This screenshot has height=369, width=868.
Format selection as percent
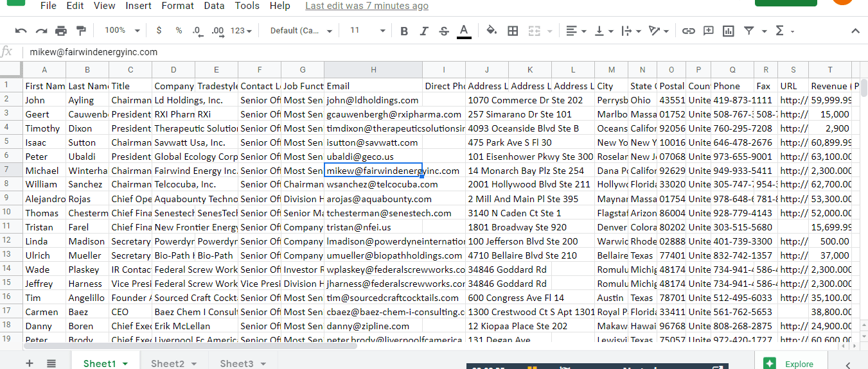[179, 31]
